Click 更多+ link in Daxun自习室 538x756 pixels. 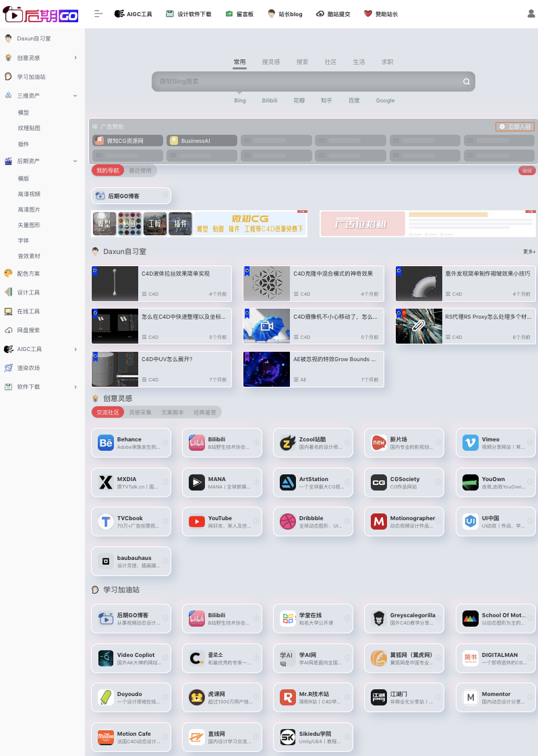(x=529, y=252)
